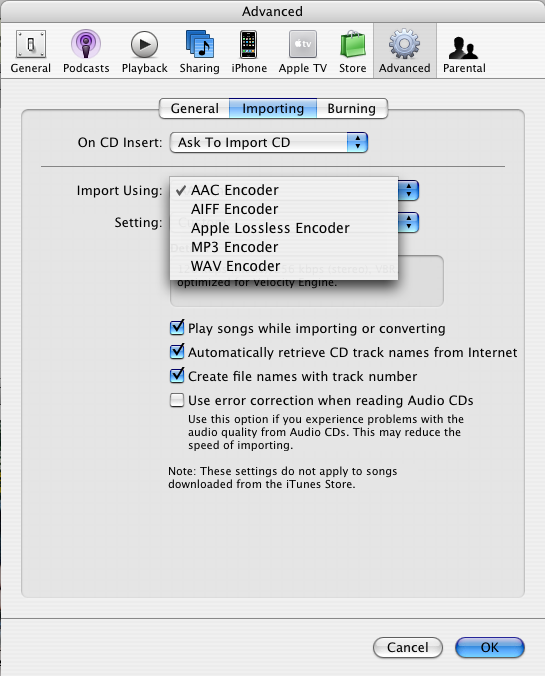This screenshot has width=545, height=676.
Task: Confirm settings with the OK button
Action: coord(490,647)
